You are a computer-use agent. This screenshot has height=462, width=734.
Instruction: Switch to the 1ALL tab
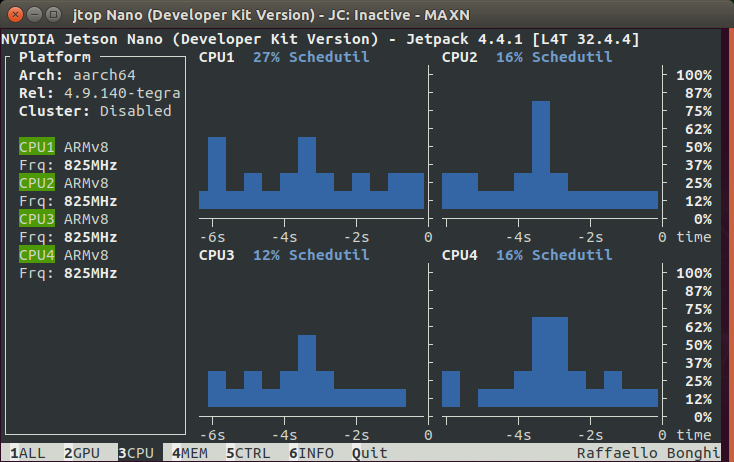(x=28, y=453)
